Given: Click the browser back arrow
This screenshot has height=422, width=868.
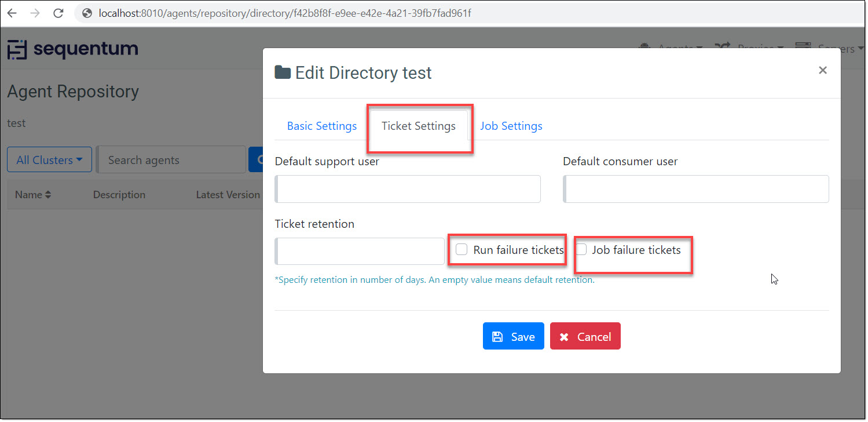Looking at the screenshot, I should click(12, 13).
